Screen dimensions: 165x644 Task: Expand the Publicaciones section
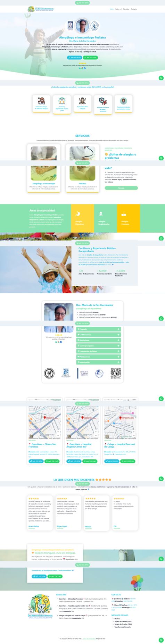click(x=99, y=357)
